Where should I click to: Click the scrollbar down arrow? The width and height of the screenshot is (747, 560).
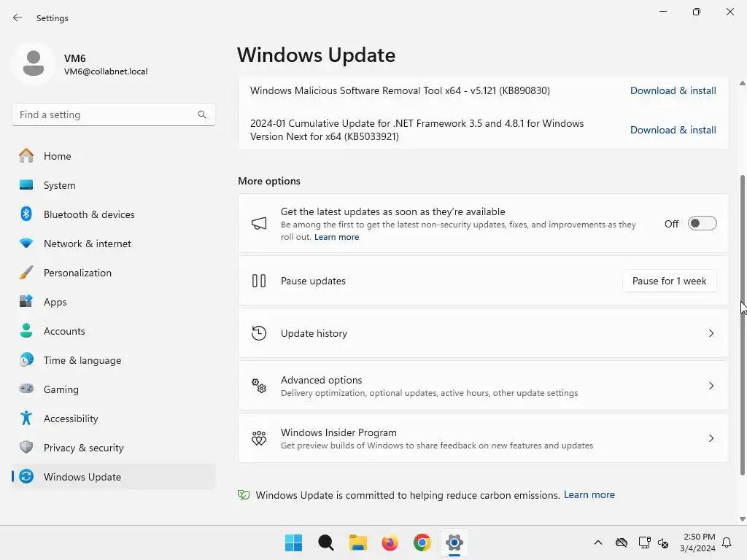pyautogui.click(x=742, y=519)
